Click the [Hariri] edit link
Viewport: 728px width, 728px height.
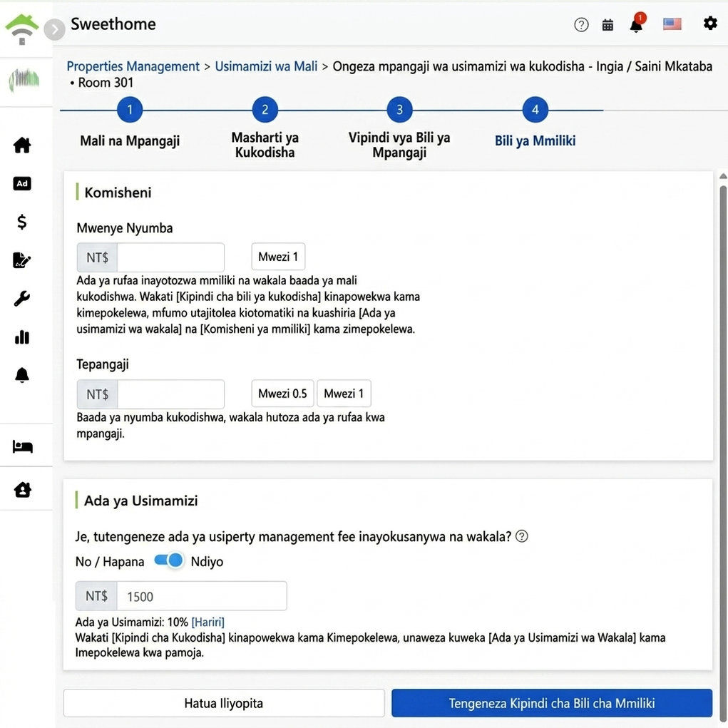[x=207, y=622]
